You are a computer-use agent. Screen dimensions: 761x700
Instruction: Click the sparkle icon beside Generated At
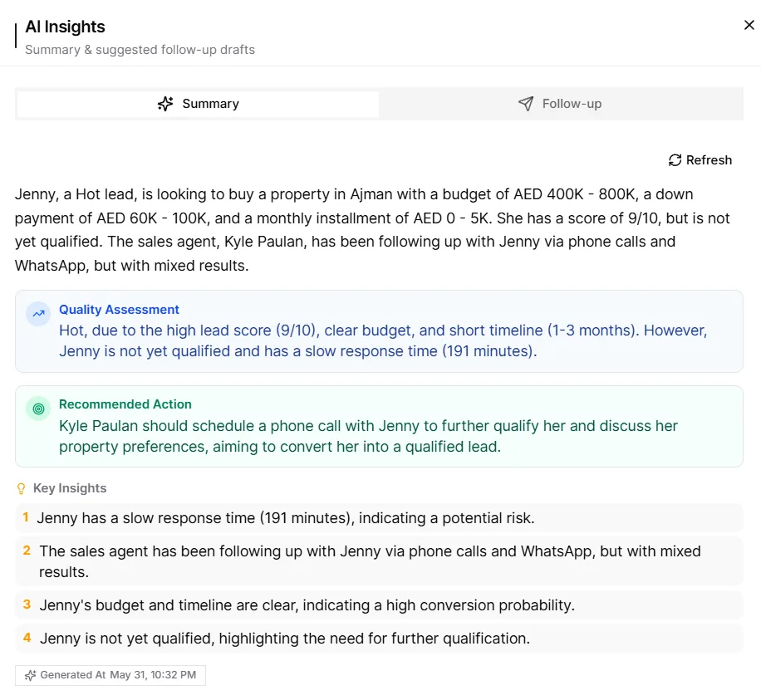pos(30,675)
